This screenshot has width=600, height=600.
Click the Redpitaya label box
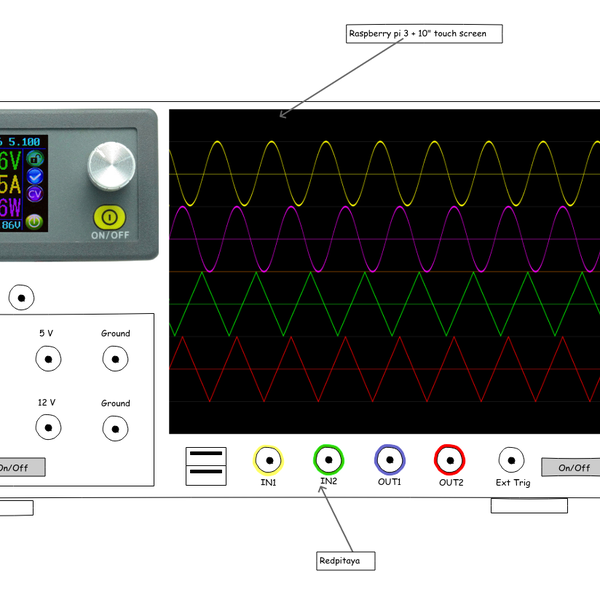[346, 561]
